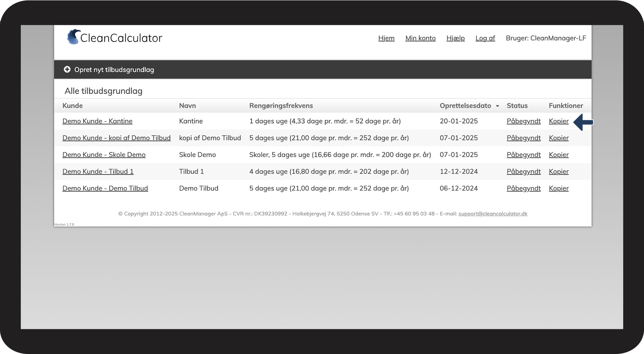Kopier the kopi af Demo Tilbud row
This screenshot has height=354, width=644.
559,138
